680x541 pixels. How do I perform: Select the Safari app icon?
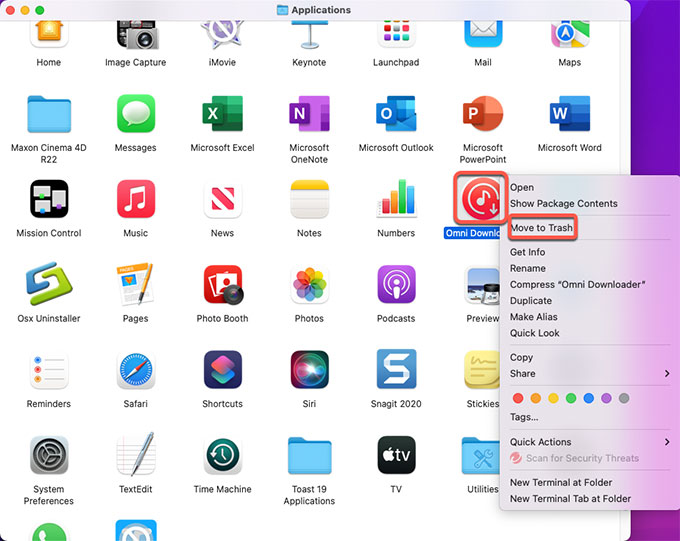pyautogui.click(x=136, y=370)
